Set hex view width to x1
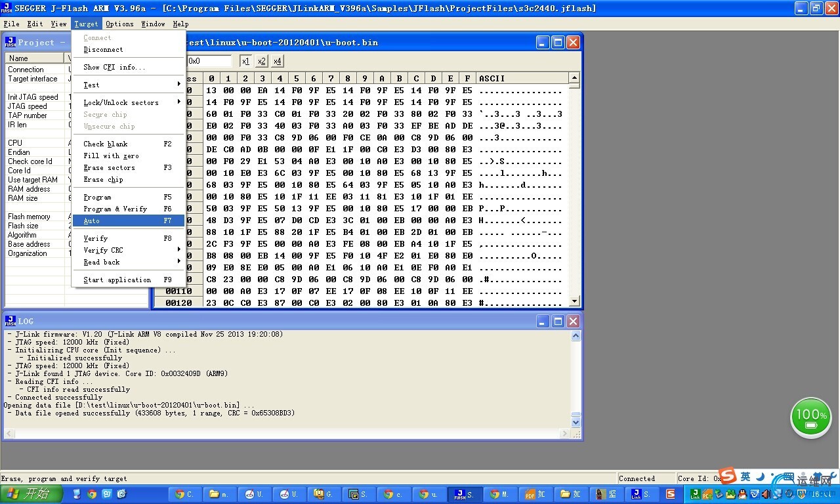 (245, 61)
